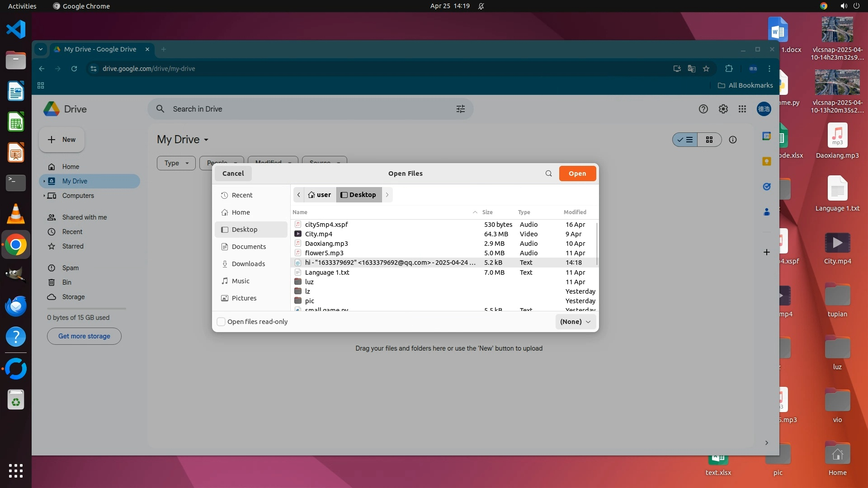Click the Drive help question mark icon
The width and height of the screenshot is (868, 488).
(703, 109)
